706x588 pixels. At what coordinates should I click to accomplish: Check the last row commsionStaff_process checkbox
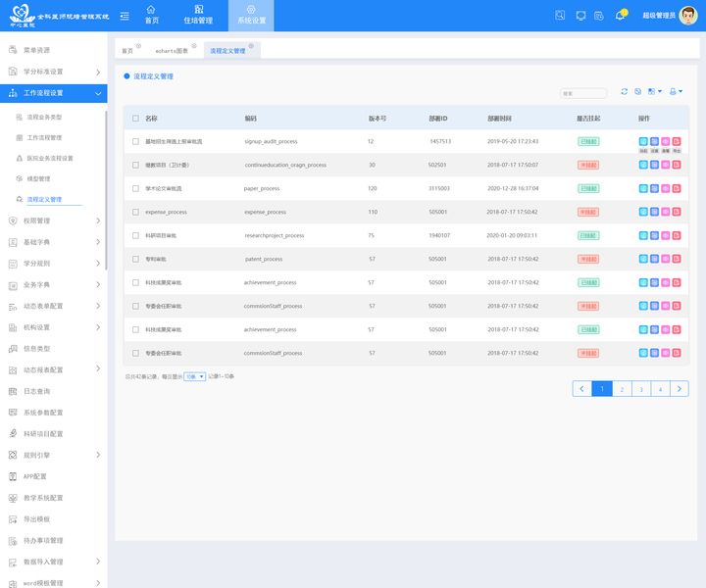pos(135,353)
